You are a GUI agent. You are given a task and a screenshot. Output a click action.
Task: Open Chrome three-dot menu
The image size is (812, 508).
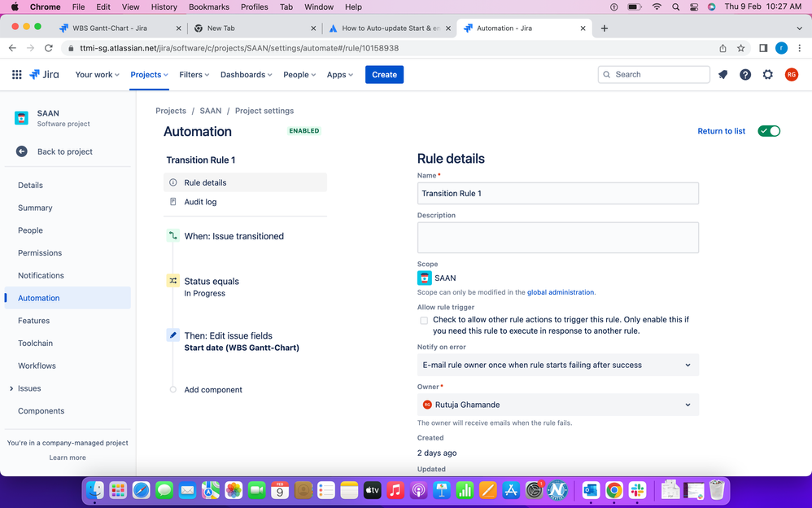coord(800,48)
